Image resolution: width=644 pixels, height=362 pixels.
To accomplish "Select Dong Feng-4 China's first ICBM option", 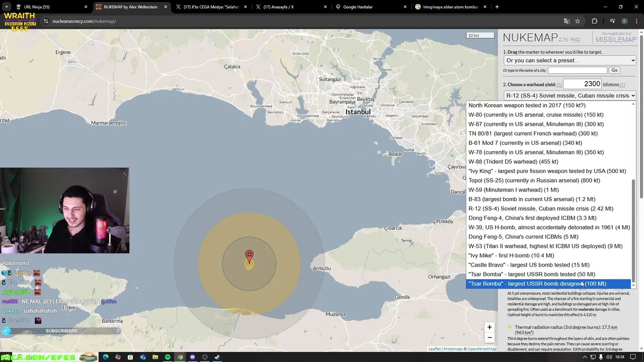I will 548,218.
